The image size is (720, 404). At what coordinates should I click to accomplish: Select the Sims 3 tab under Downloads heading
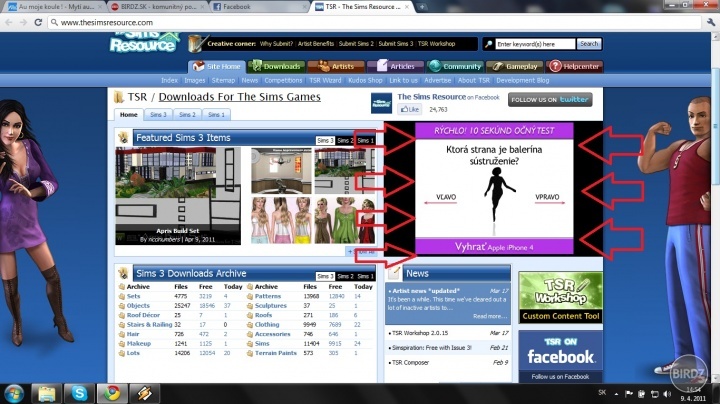click(x=158, y=115)
